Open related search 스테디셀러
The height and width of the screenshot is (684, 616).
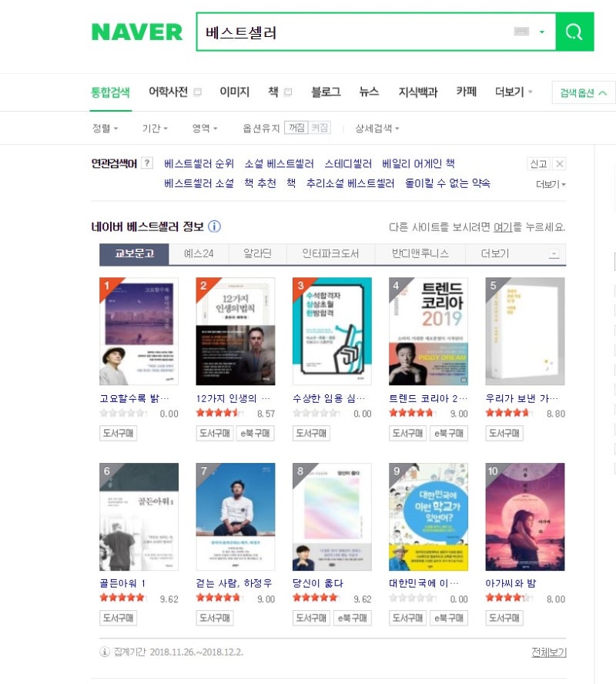click(348, 163)
